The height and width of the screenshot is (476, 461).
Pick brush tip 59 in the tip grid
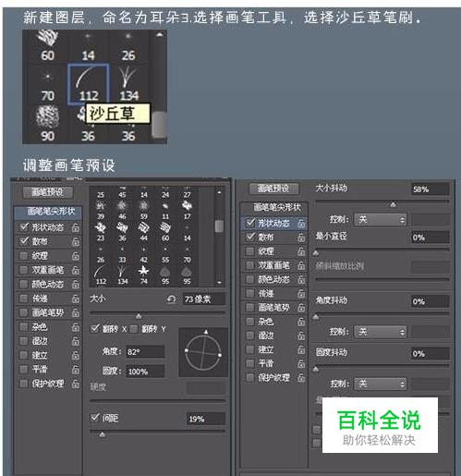click(143, 211)
